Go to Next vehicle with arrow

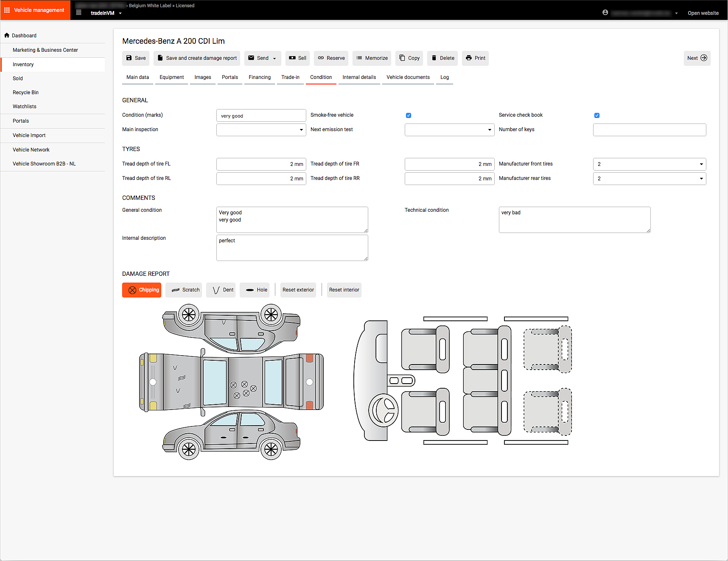(697, 58)
